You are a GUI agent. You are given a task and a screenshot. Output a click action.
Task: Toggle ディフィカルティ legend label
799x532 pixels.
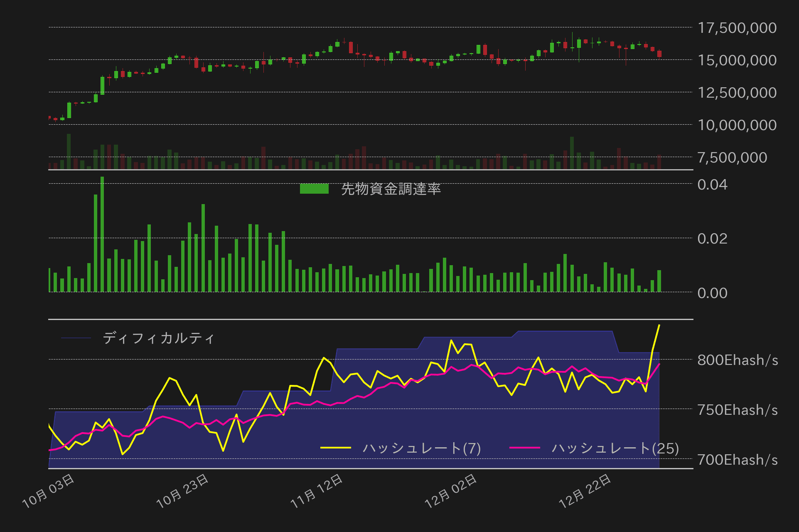coord(158,338)
